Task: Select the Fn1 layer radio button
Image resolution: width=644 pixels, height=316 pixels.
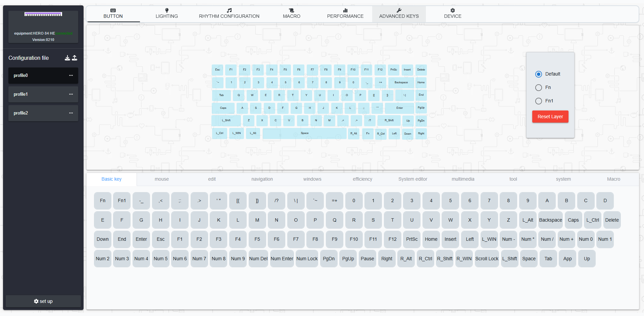Action: 539,101
